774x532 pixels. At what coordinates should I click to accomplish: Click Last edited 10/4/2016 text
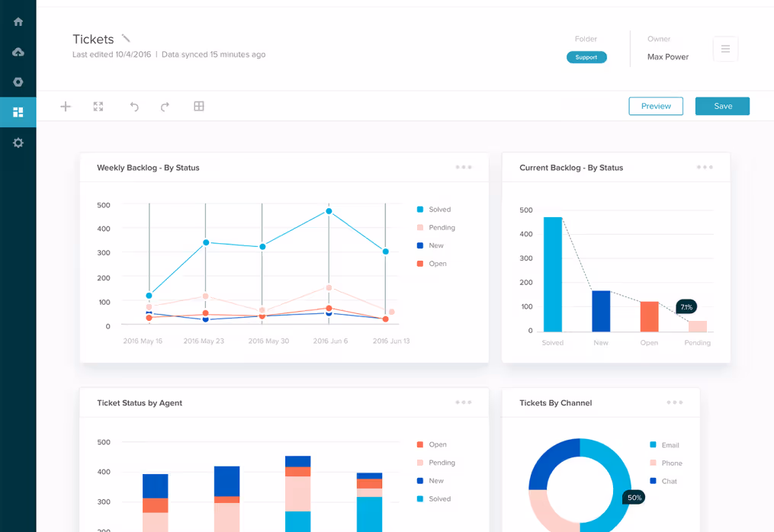[111, 54]
